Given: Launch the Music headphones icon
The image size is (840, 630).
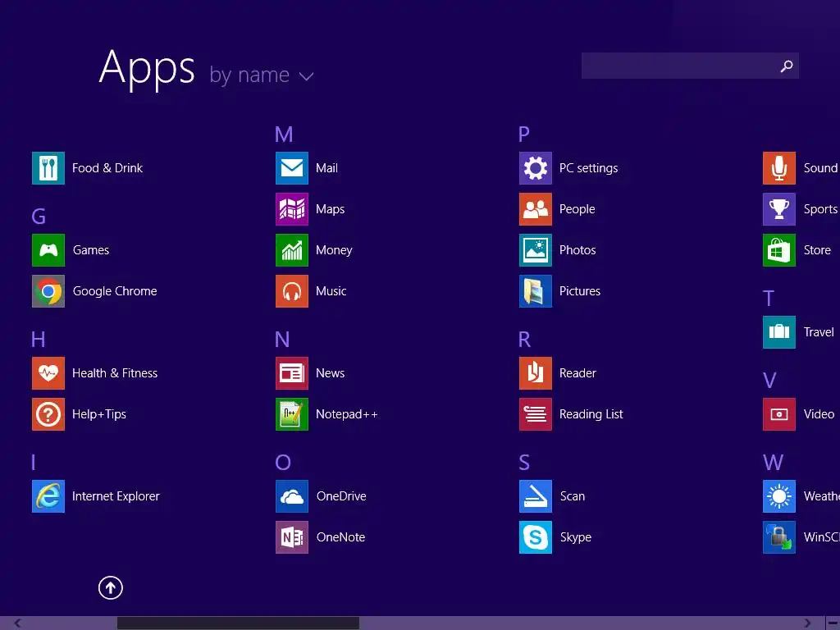Looking at the screenshot, I should (x=292, y=291).
